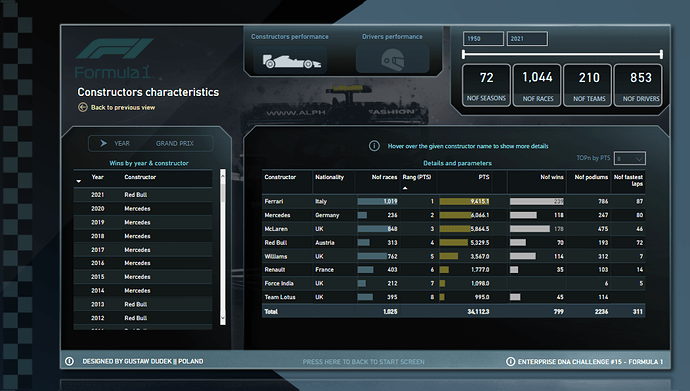Click Press here to back to start screen
This screenshot has width=690, height=391.
click(363, 362)
